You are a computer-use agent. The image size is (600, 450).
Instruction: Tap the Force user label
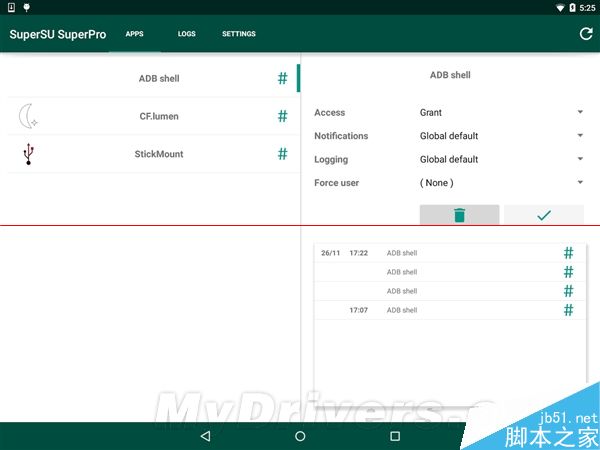[x=336, y=183]
